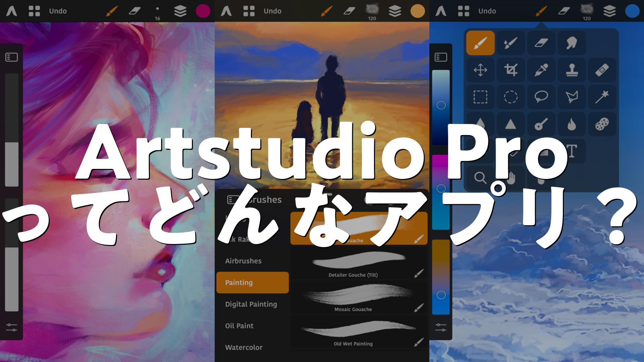
Task: Select the Sharpen triangle tool
Action: click(x=511, y=124)
